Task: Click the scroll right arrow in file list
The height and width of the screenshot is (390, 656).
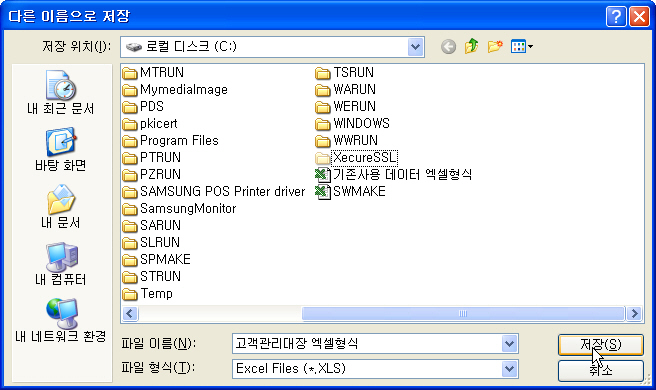Action: coord(635,313)
